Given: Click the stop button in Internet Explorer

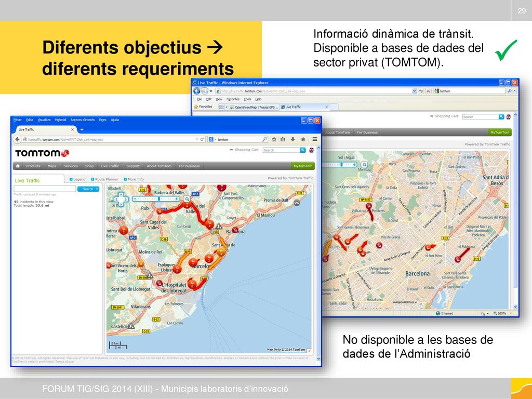Looking at the screenshot, I should [x=429, y=91].
